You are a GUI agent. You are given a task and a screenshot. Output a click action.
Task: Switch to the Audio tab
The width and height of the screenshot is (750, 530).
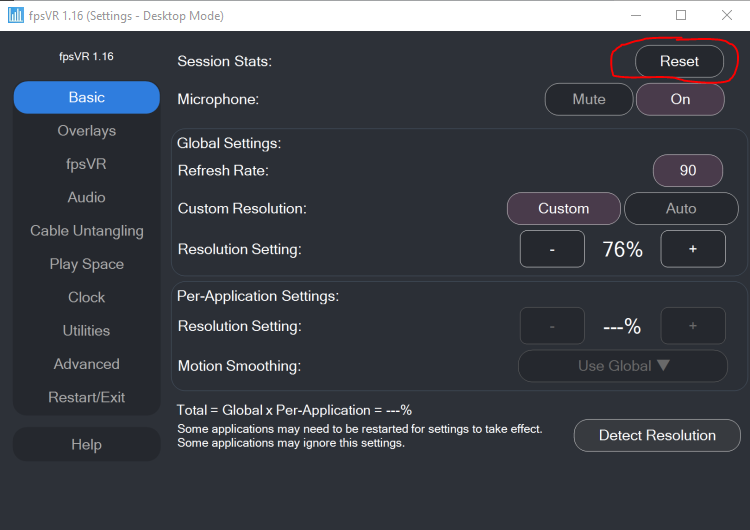point(87,197)
